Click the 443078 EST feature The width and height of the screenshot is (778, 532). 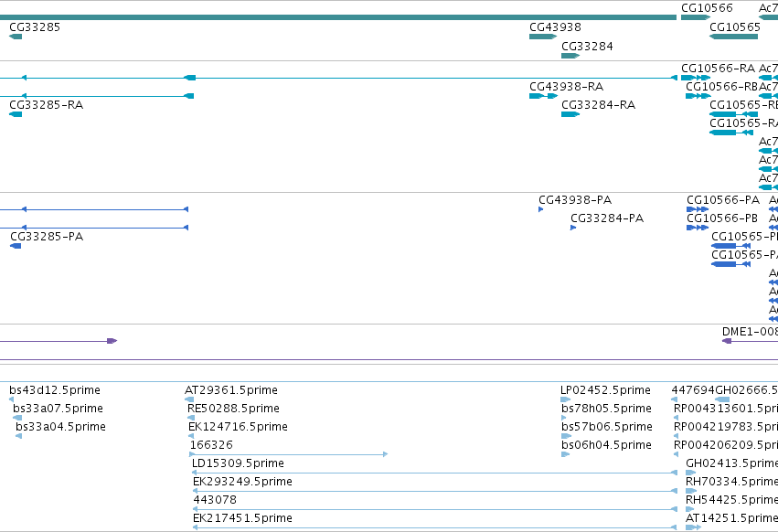434,509
